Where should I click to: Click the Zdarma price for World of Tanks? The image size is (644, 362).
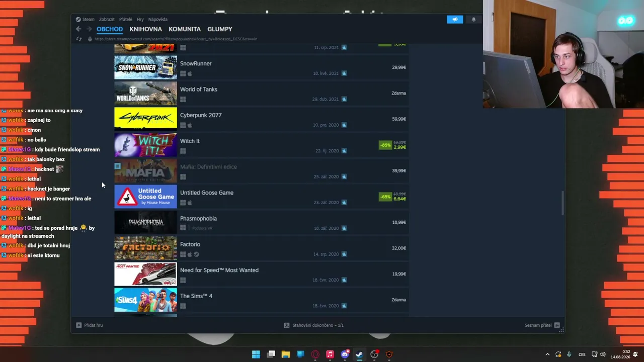point(398,93)
